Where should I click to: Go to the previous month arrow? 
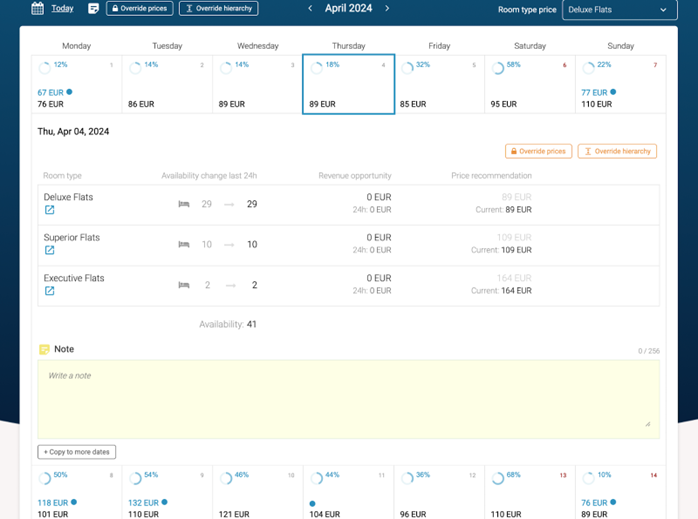click(x=310, y=8)
